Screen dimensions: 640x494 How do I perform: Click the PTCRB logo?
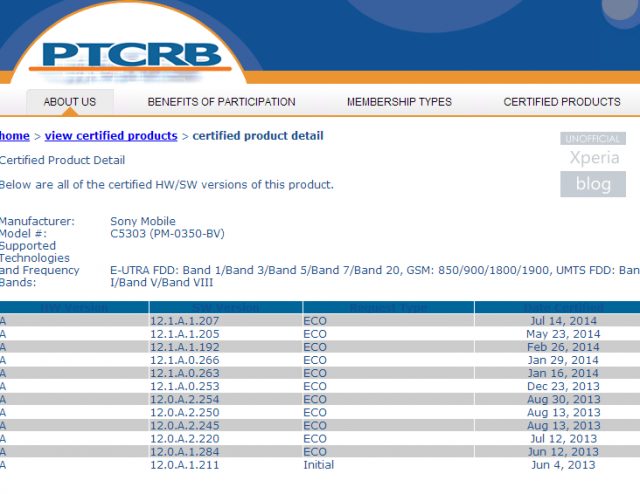131,56
